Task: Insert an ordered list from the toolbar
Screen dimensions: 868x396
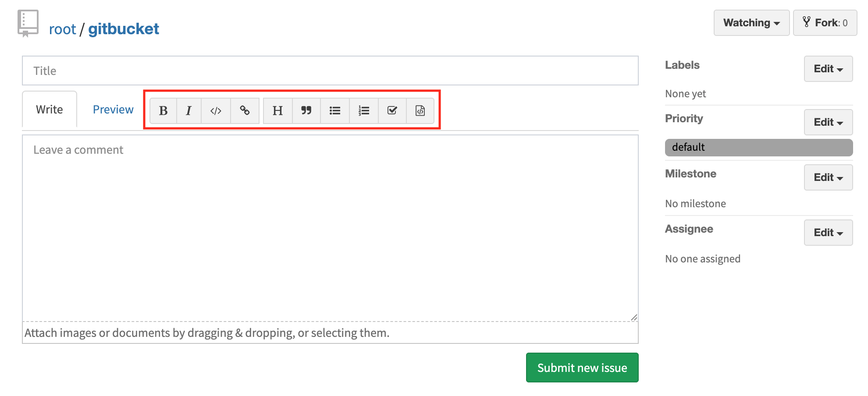Action: (x=363, y=110)
